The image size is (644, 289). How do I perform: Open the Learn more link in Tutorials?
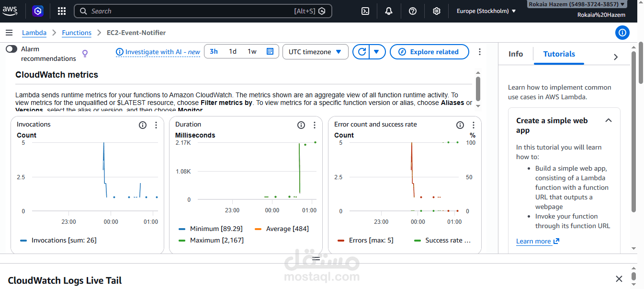(x=534, y=241)
